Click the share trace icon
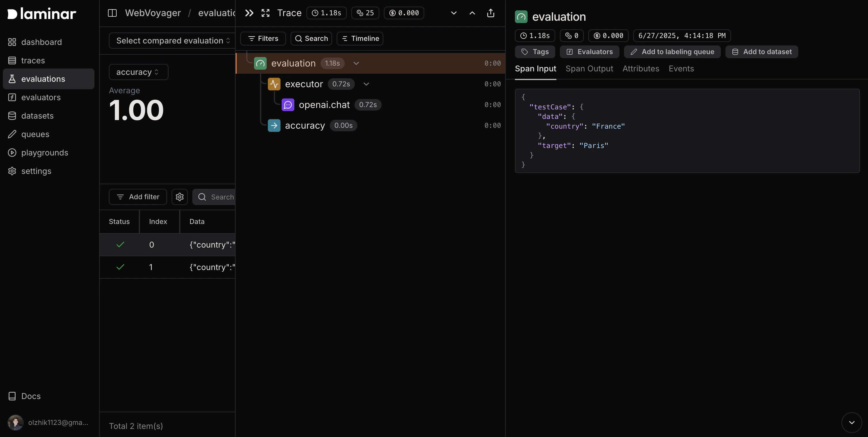This screenshot has width=868, height=437. 491,13
